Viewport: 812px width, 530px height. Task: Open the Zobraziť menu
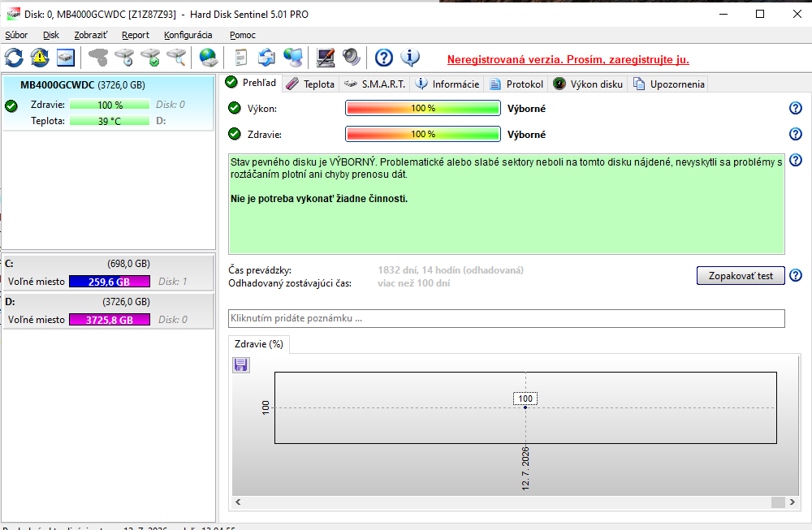point(91,35)
